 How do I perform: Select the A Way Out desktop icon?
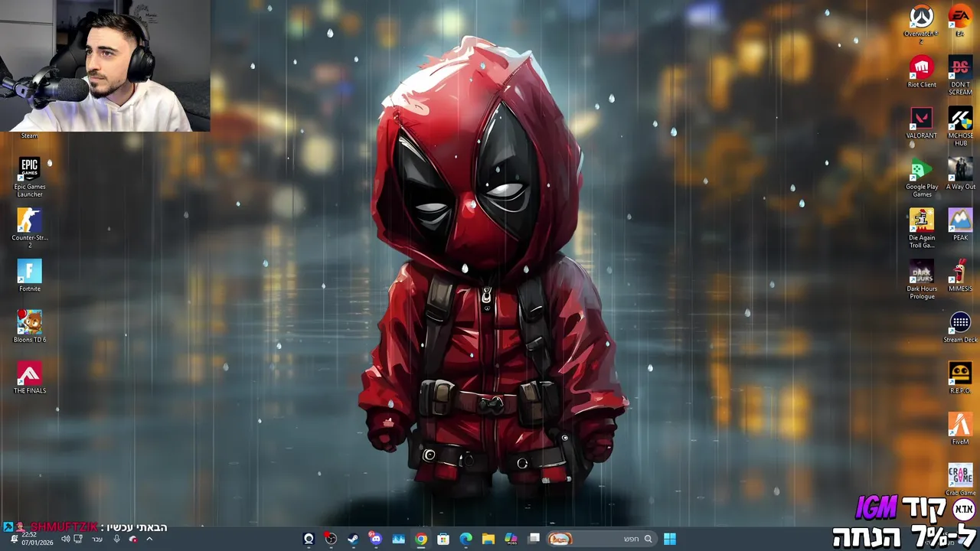click(960, 174)
